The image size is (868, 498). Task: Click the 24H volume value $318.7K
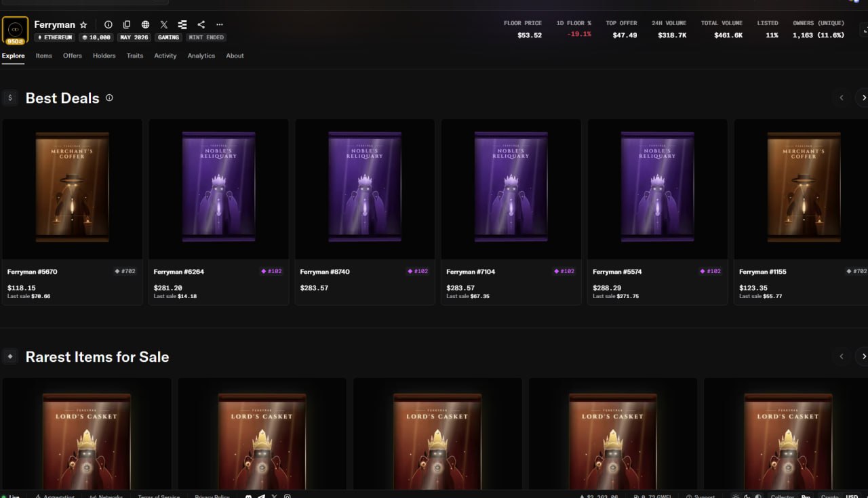(x=672, y=35)
